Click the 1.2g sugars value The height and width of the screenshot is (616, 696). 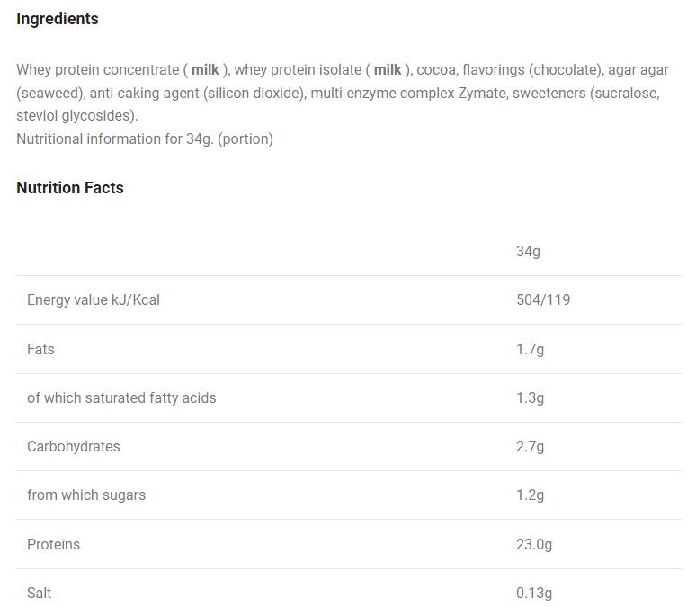tap(530, 495)
